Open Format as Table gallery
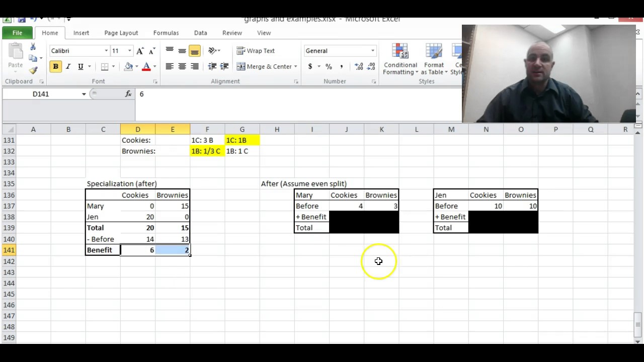The height and width of the screenshot is (362, 644). [434, 59]
